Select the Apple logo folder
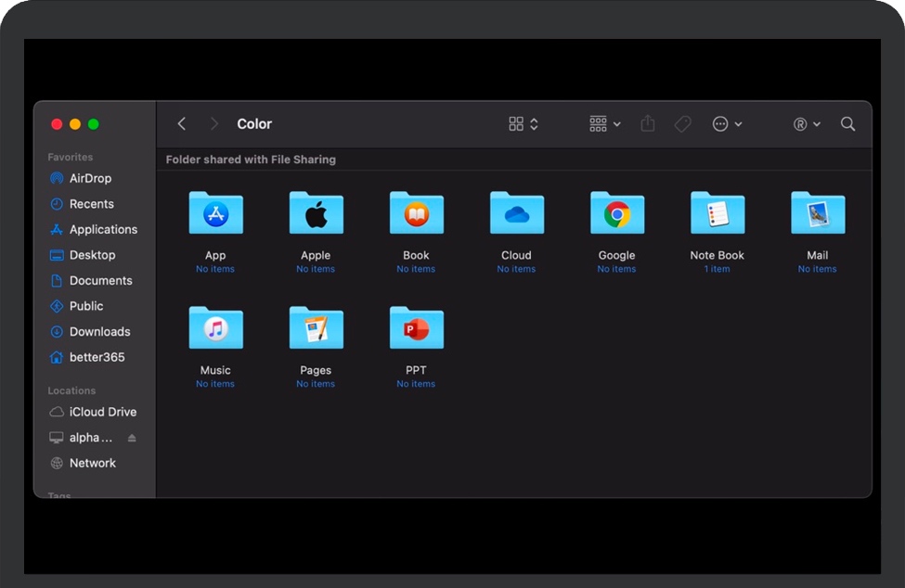905x588 pixels. (316, 214)
